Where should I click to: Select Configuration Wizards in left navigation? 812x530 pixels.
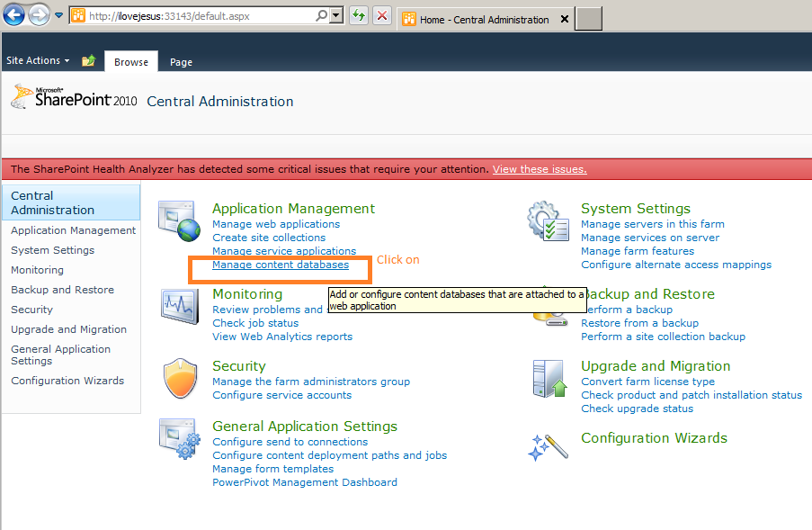point(67,381)
